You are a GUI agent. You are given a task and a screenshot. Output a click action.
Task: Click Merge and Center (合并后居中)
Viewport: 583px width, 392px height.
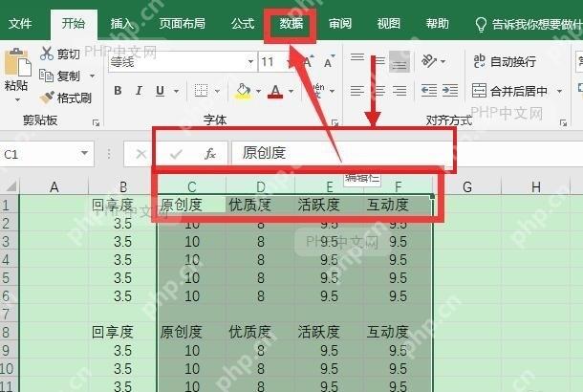[510, 91]
